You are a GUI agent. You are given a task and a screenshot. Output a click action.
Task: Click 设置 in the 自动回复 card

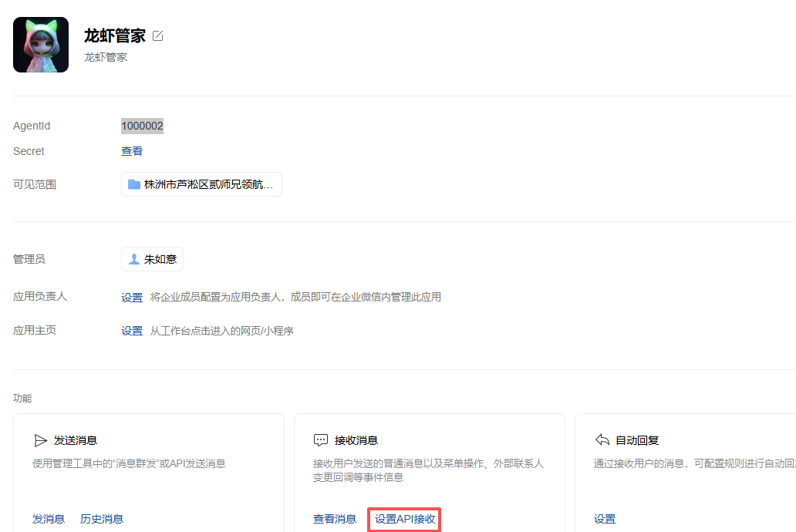[605, 519]
